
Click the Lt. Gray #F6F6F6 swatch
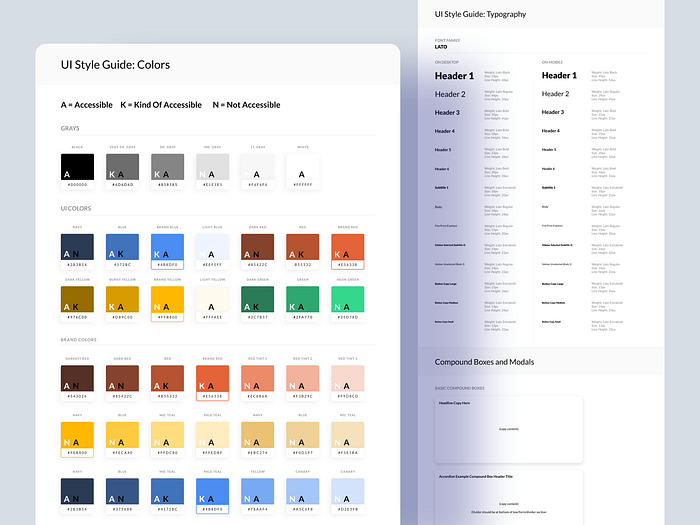pyautogui.click(x=258, y=171)
